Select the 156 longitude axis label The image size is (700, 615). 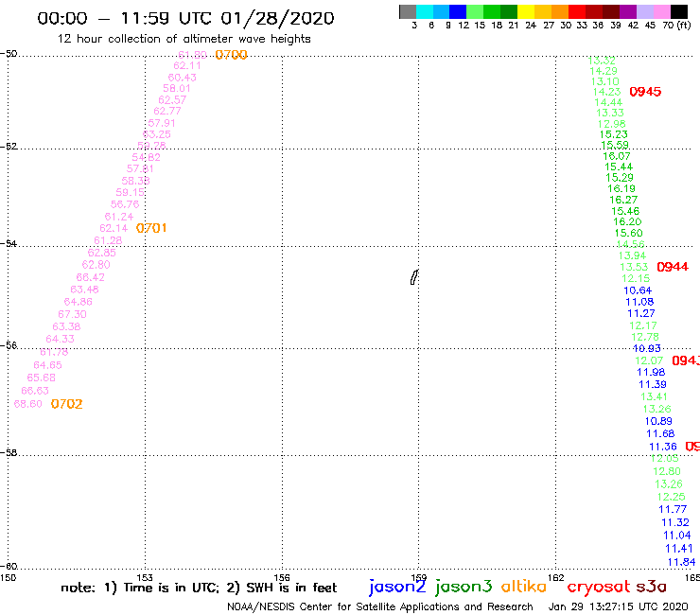pyautogui.click(x=282, y=578)
